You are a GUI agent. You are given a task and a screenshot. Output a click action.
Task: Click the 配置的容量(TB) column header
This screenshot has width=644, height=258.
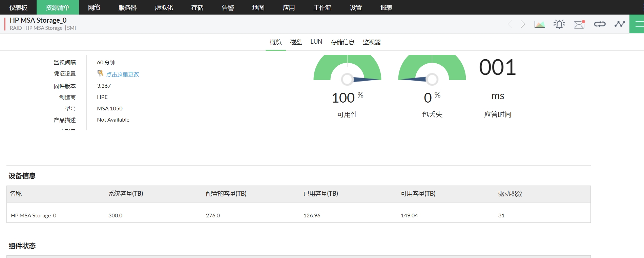point(226,194)
